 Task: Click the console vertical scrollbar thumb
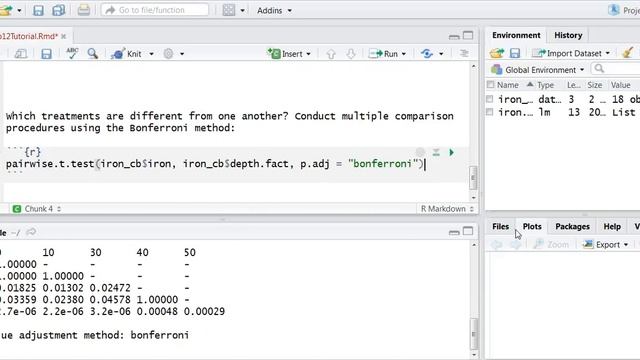click(x=473, y=334)
